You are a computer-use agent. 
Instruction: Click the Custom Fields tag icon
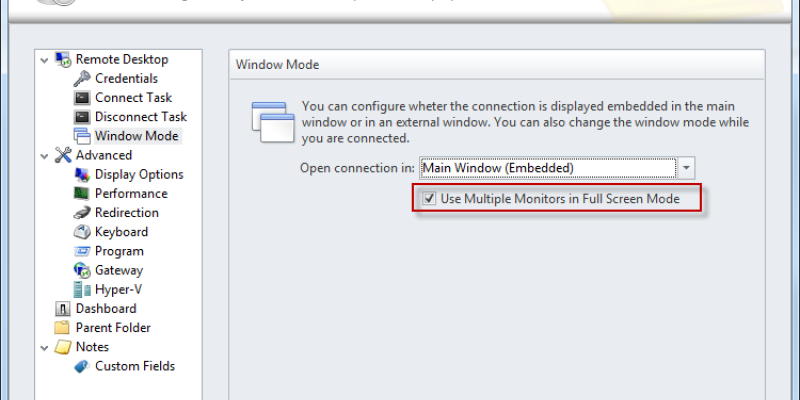82,366
